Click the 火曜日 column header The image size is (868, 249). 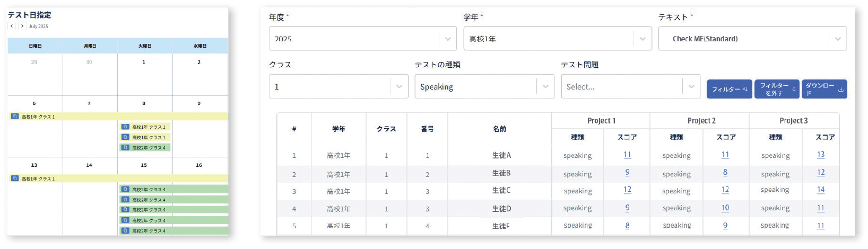[x=144, y=46]
